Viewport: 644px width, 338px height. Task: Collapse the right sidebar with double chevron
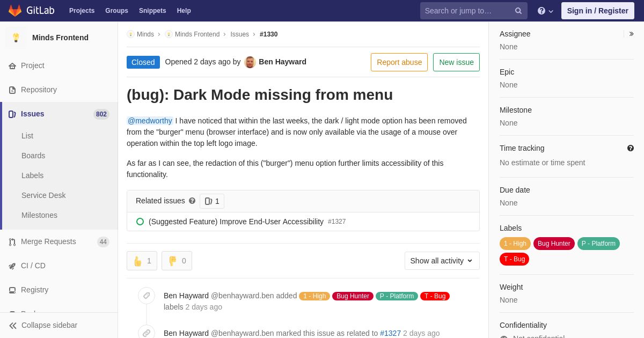(631, 34)
